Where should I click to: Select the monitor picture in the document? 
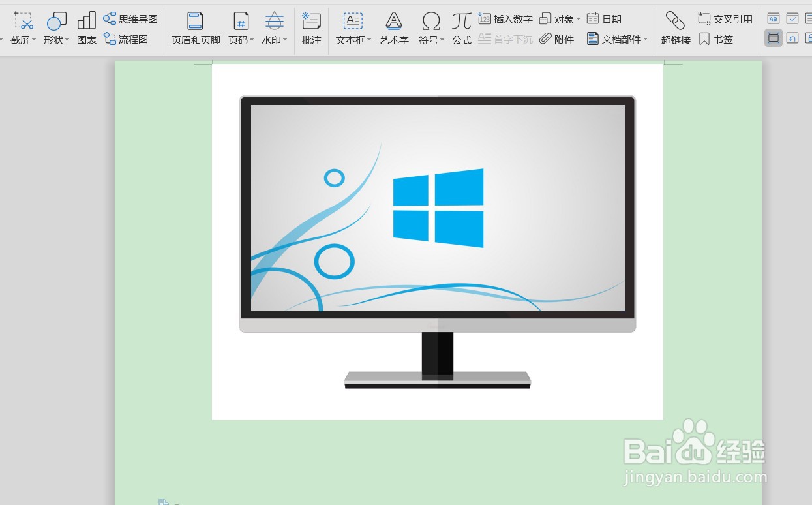pyautogui.click(x=438, y=242)
